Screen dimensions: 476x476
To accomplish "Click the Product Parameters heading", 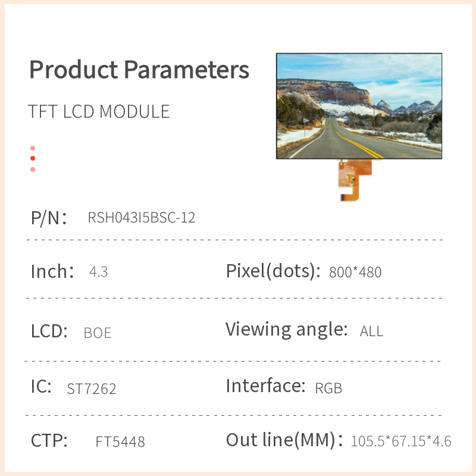I will click(x=139, y=70).
